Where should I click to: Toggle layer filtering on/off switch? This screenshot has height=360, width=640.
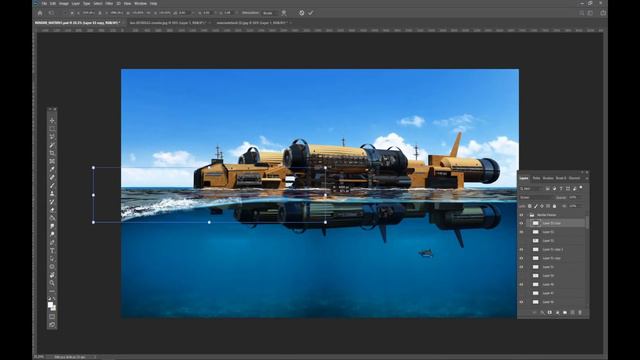[581, 188]
